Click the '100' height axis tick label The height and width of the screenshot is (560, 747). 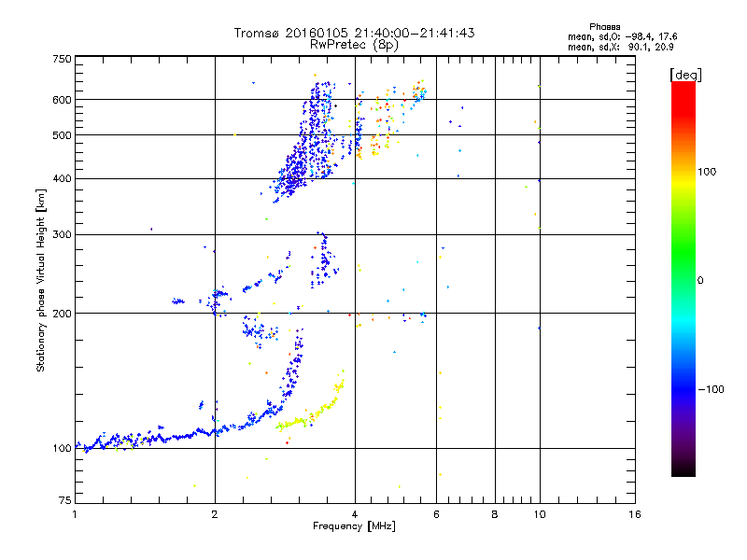[62, 449]
